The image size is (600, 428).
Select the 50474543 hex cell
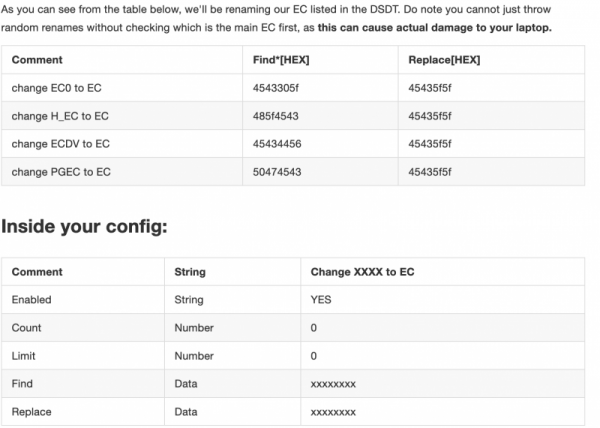coord(275,172)
